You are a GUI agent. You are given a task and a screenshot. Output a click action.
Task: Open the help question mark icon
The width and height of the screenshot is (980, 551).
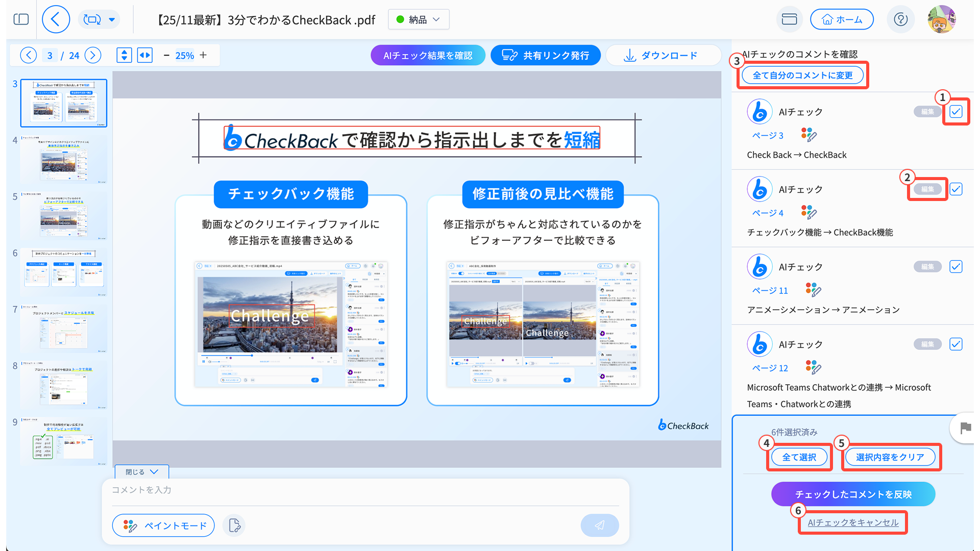click(900, 19)
